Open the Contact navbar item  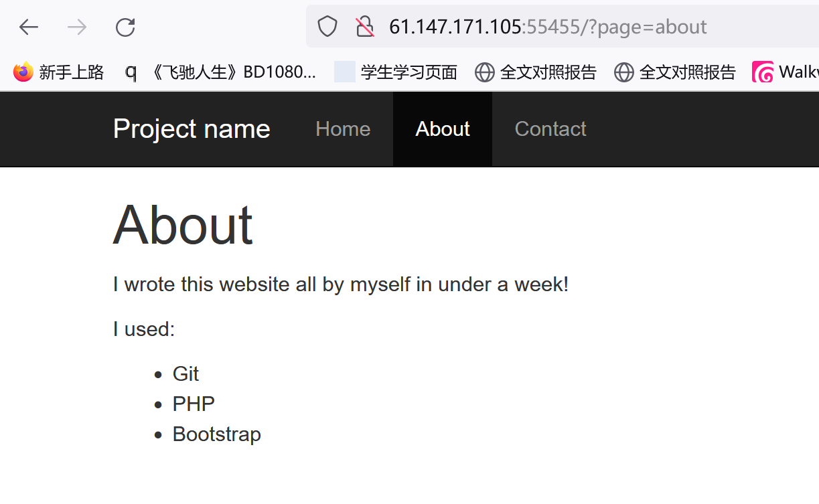click(550, 129)
